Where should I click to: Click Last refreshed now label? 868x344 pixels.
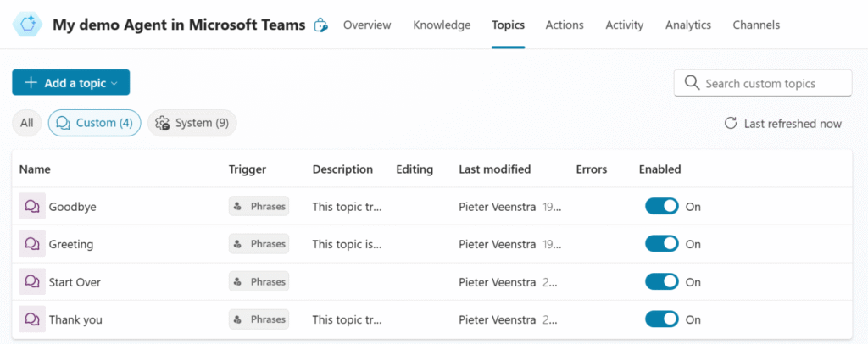[x=793, y=124]
